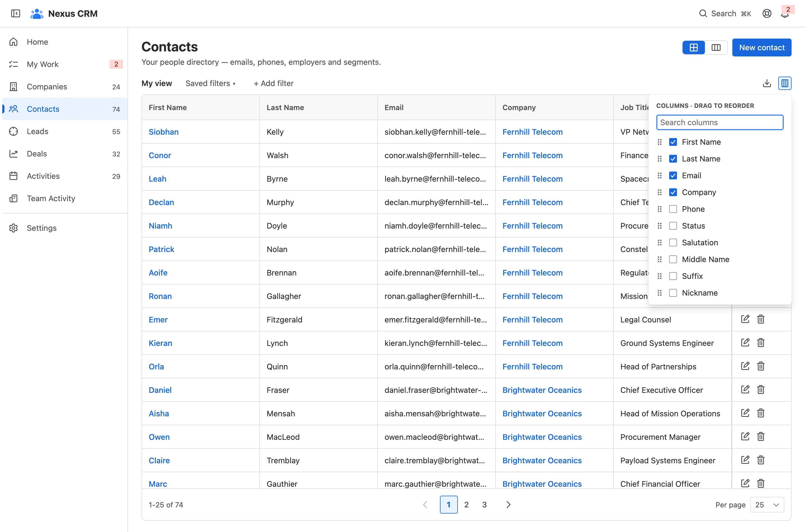Open the notifications bell
Screen dimensions: 805x532
point(785,14)
